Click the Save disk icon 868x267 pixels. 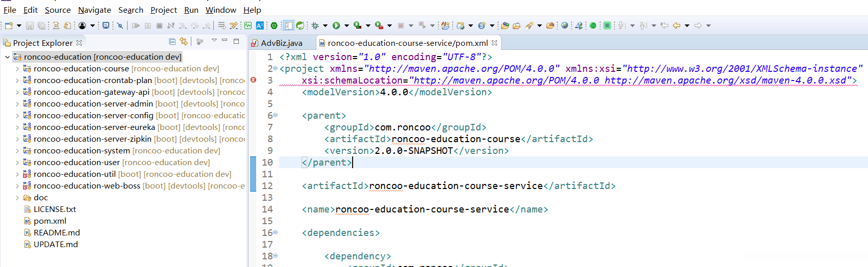[30, 25]
